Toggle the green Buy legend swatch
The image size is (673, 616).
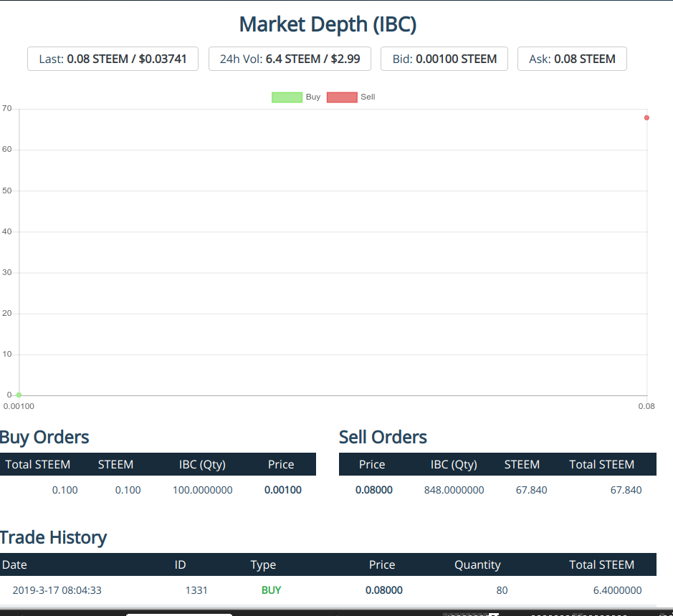pyautogui.click(x=287, y=97)
